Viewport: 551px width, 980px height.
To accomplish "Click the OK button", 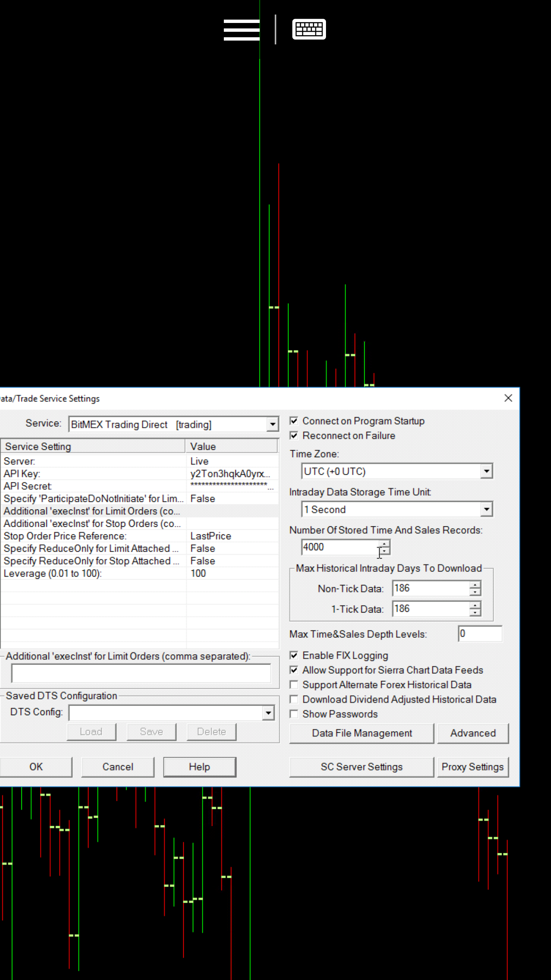I will point(36,767).
